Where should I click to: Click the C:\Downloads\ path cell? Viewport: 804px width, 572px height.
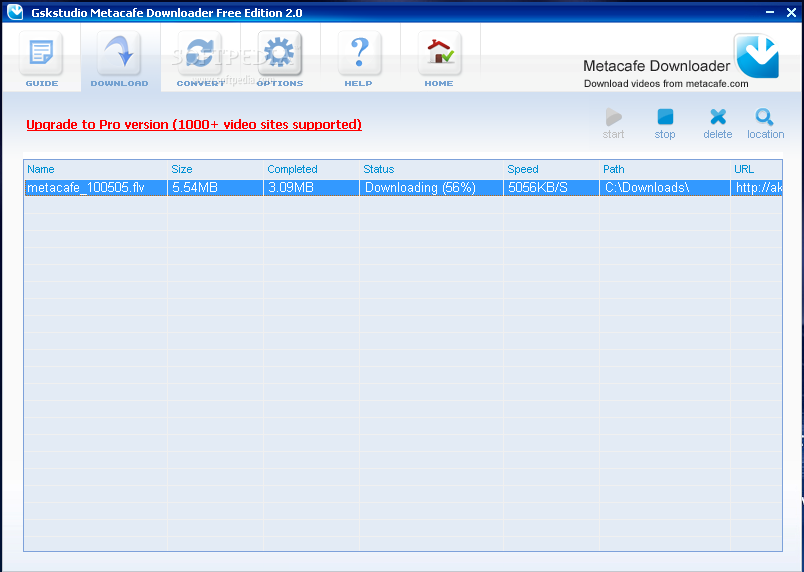coord(665,188)
